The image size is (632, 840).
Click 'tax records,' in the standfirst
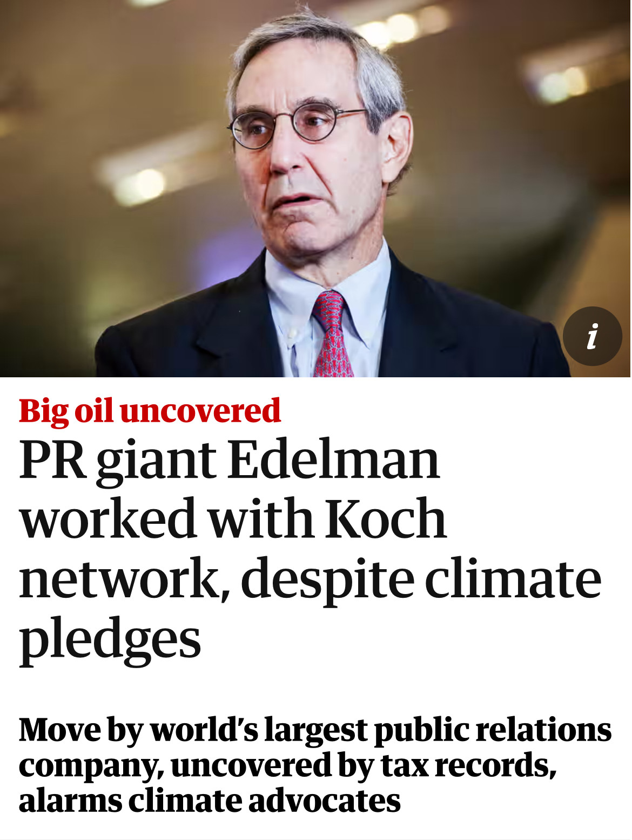[468, 766]
